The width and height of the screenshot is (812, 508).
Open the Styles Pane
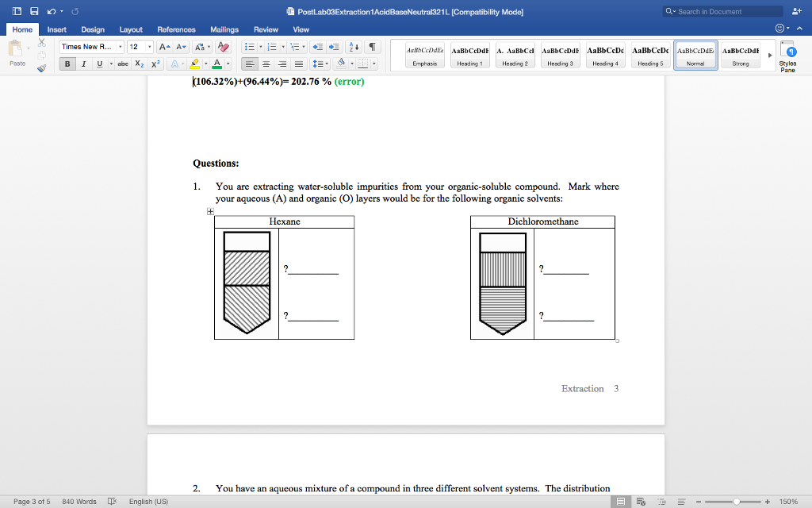787,56
